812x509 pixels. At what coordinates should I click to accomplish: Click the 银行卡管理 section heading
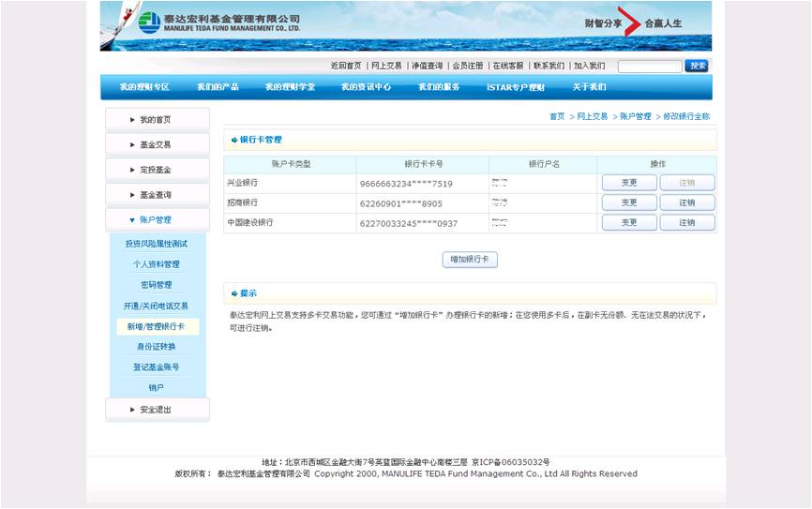pos(261,140)
